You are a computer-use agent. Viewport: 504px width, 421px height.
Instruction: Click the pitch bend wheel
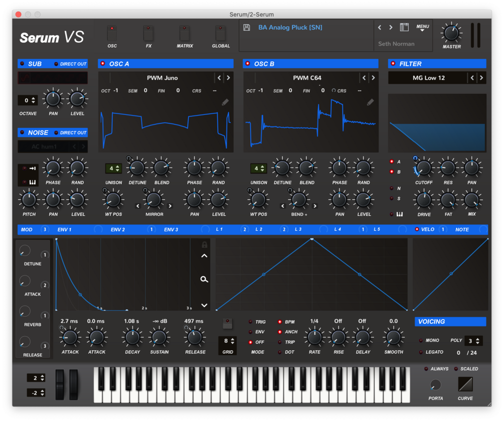click(x=60, y=384)
